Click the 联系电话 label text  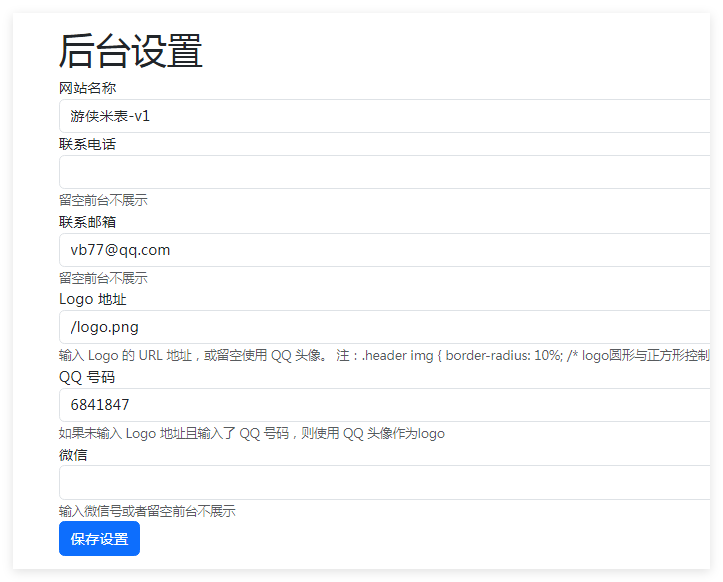pyautogui.click(x=87, y=144)
